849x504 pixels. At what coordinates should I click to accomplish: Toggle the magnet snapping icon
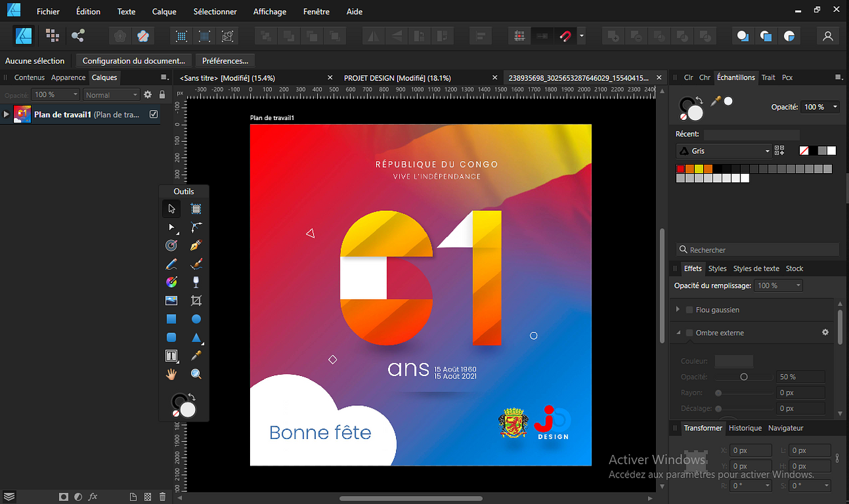coord(565,36)
